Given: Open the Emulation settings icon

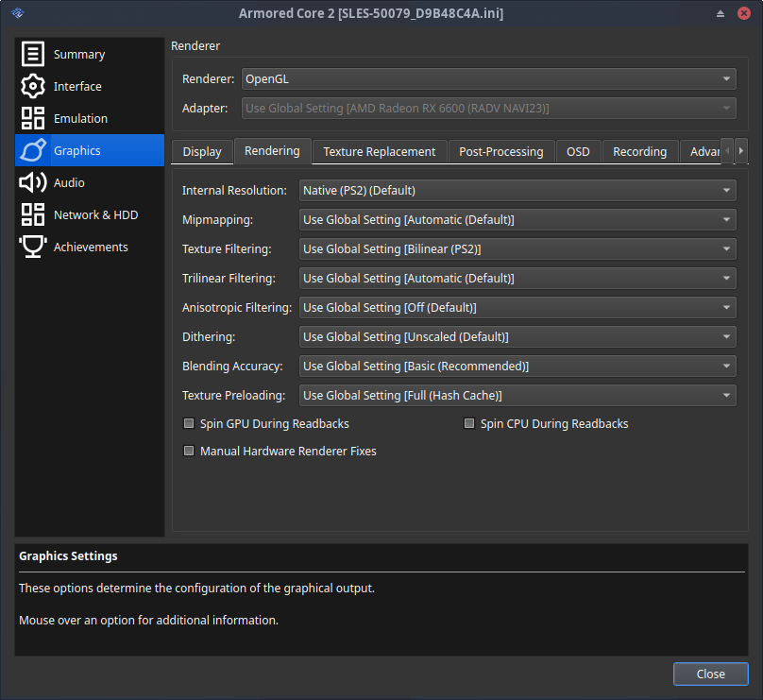Looking at the screenshot, I should pyautogui.click(x=32, y=118).
